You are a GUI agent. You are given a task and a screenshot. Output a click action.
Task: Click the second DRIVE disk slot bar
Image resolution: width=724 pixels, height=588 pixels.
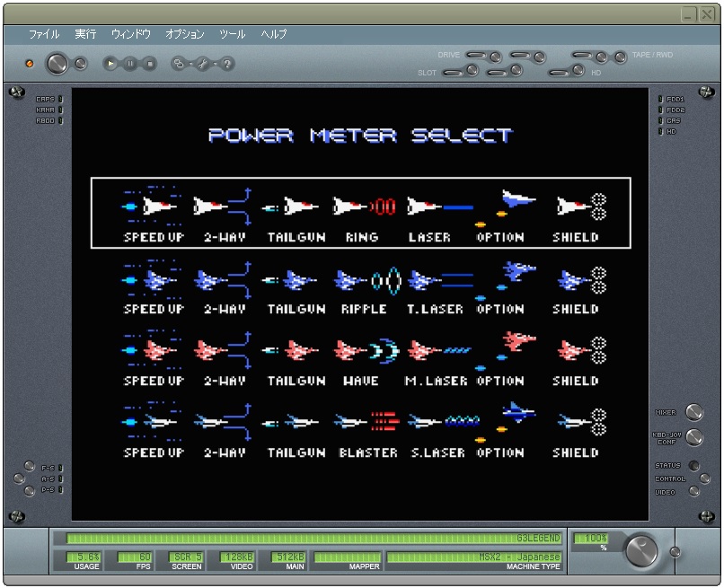520,55
